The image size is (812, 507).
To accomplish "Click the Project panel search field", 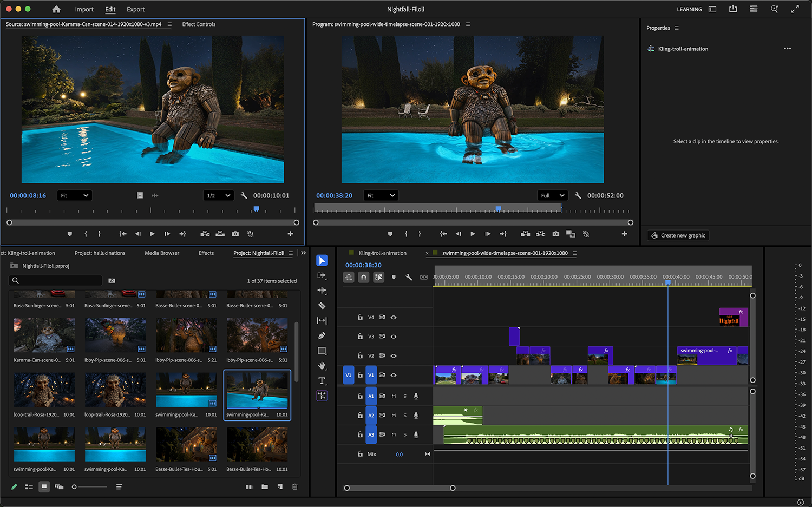I will click(x=60, y=280).
